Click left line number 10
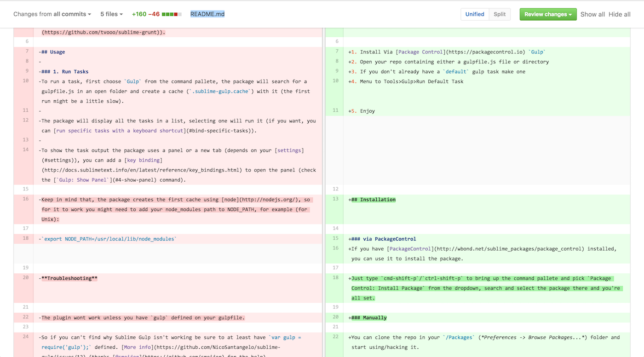644x357 pixels. [26, 81]
